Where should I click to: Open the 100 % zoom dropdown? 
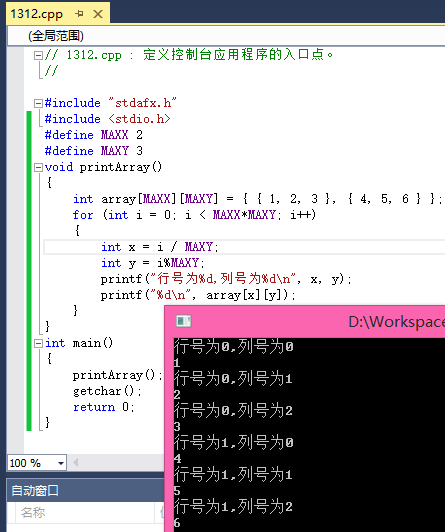coord(61,463)
